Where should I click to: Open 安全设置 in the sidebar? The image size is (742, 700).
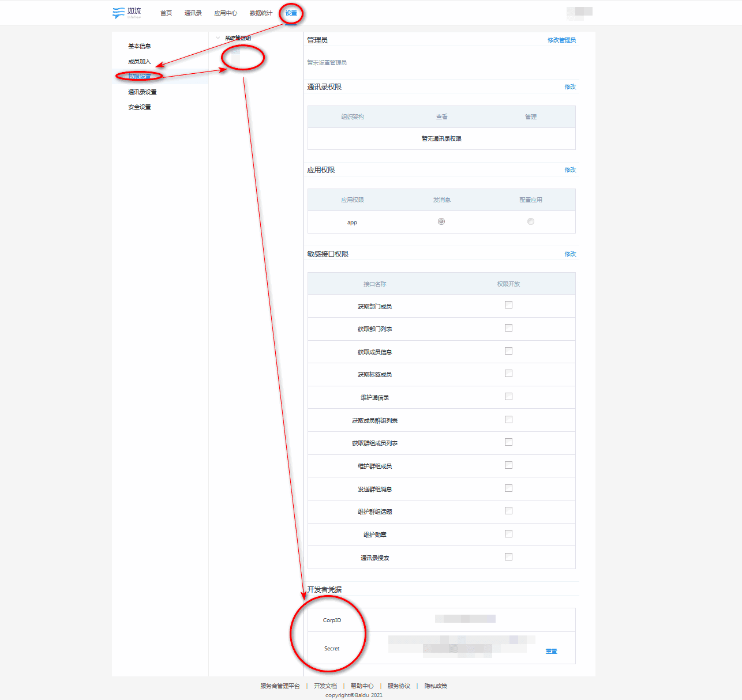[x=140, y=107]
